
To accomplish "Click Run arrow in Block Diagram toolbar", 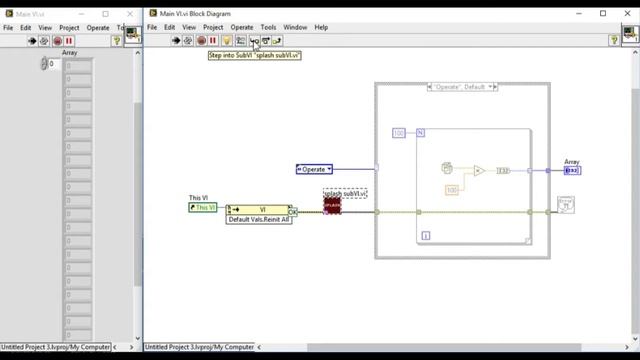I will [176, 40].
